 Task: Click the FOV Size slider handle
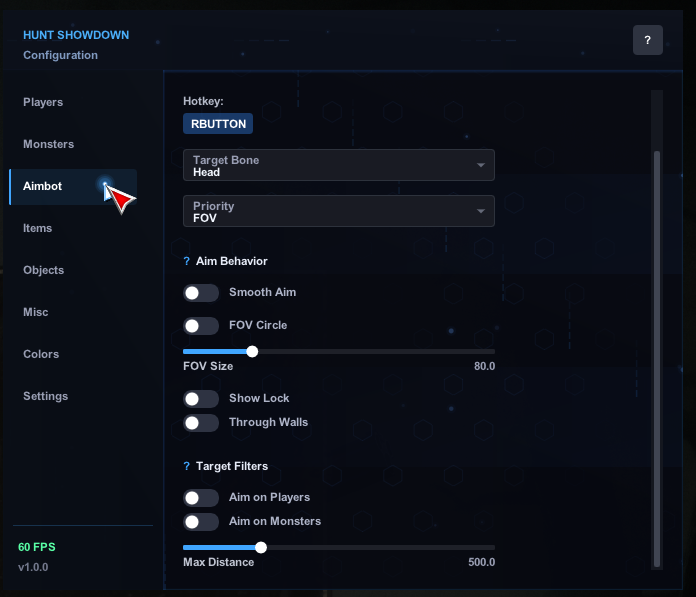pyautogui.click(x=252, y=352)
